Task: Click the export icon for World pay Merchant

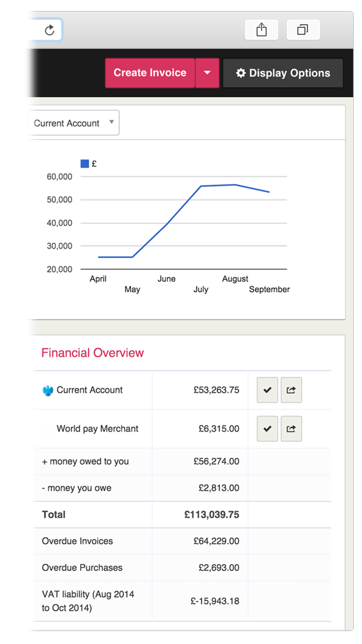Action: (291, 429)
